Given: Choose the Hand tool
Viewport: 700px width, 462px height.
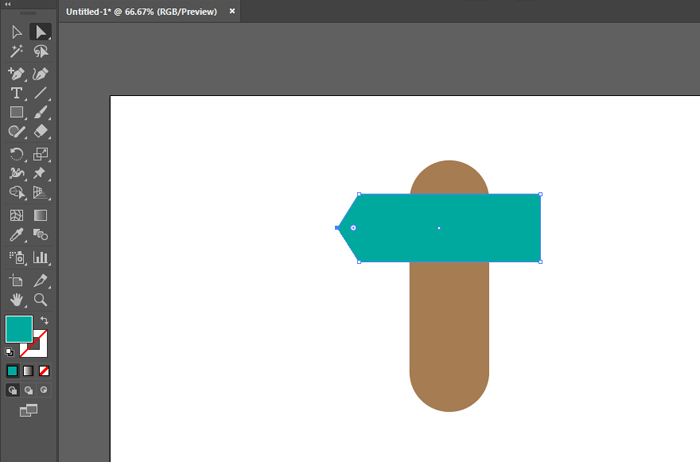Looking at the screenshot, I should [x=17, y=300].
